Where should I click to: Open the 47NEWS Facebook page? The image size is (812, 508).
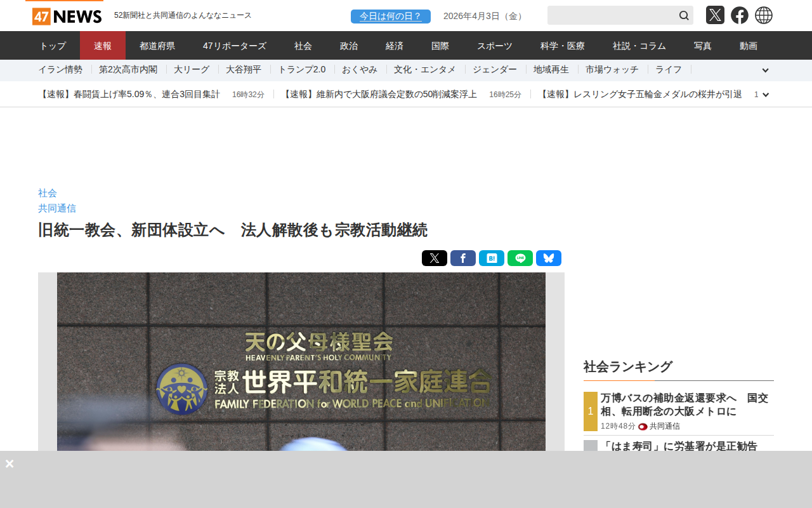(x=740, y=15)
